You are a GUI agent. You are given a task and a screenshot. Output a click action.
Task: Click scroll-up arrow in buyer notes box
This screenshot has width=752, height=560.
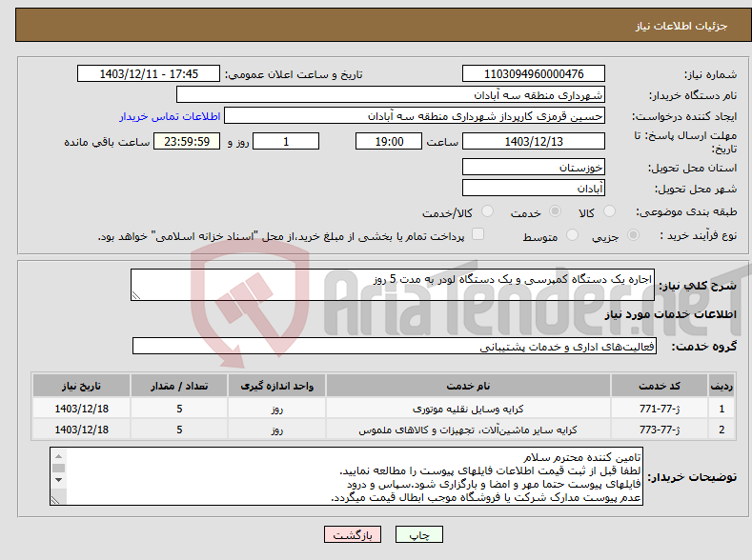pos(58,455)
